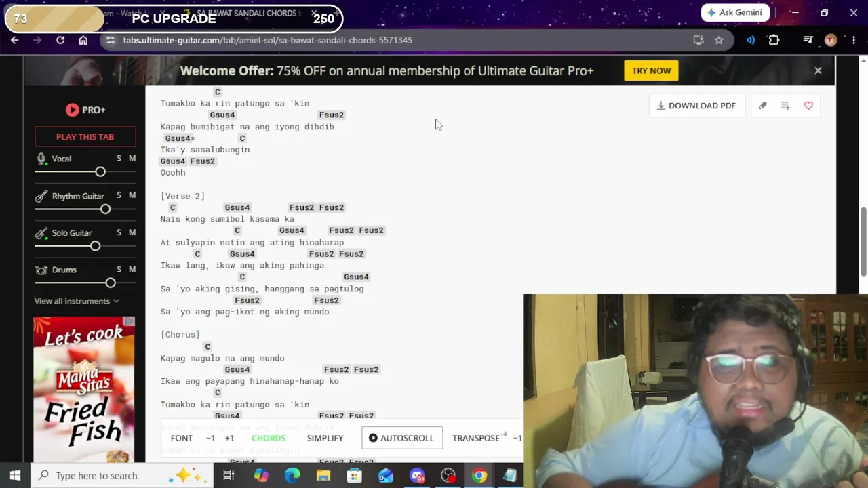
Task: Click the page URL in the address bar
Action: pyautogui.click(x=268, y=40)
